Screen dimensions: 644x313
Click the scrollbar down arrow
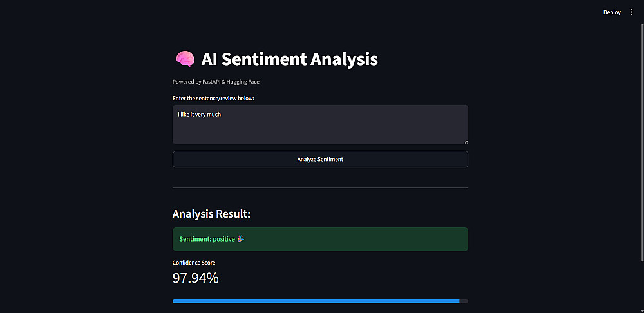(x=642, y=310)
